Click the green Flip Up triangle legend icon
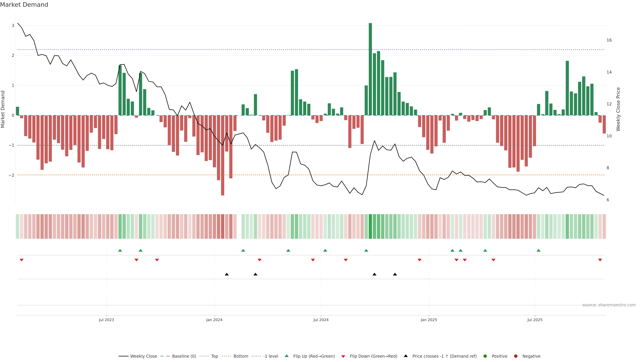 click(286, 356)
